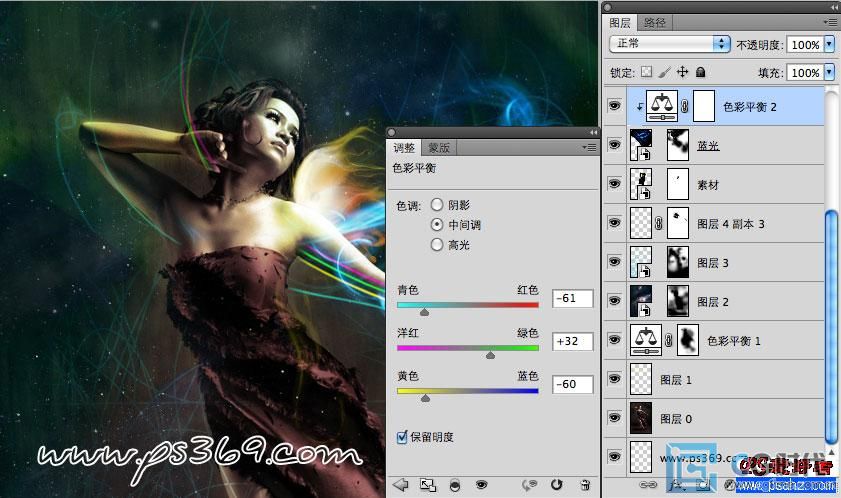Click the opacity field showing 100%
The image size is (841, 498).
(805, 45)
